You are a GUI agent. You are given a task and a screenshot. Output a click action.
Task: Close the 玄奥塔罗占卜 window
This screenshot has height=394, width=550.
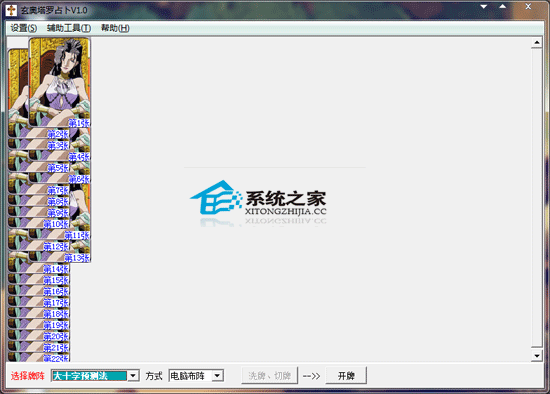(x=528, y=6)
